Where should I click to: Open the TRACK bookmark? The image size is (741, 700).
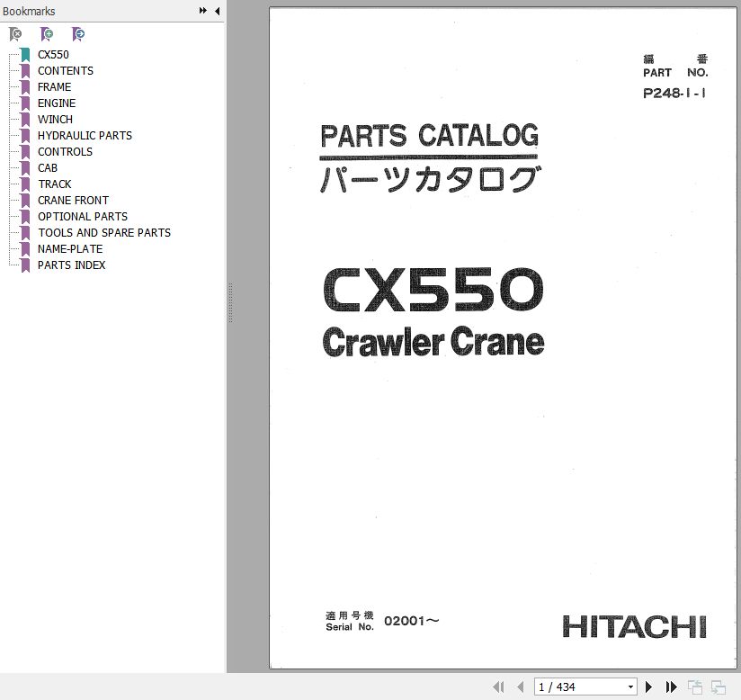point(55,184)
